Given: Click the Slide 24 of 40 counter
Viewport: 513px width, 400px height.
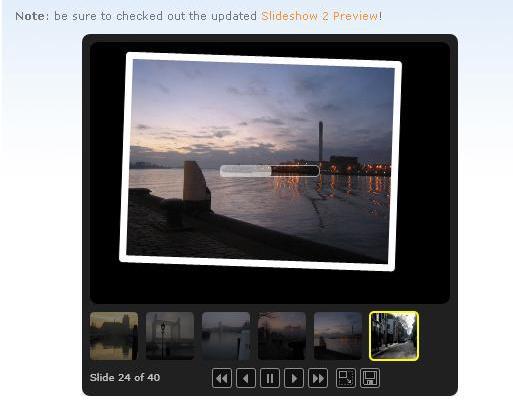Looking at the screenshot, I should [125, 378].
